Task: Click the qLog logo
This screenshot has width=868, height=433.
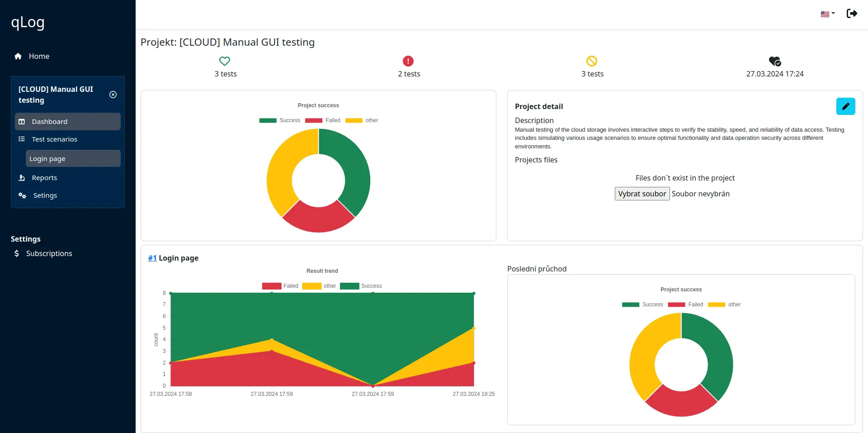Action: click(x=28, y=22)
